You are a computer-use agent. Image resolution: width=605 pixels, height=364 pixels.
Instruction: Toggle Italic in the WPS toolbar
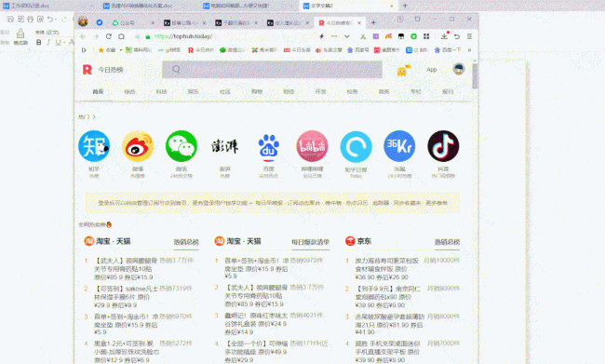(x=48, y=43)
